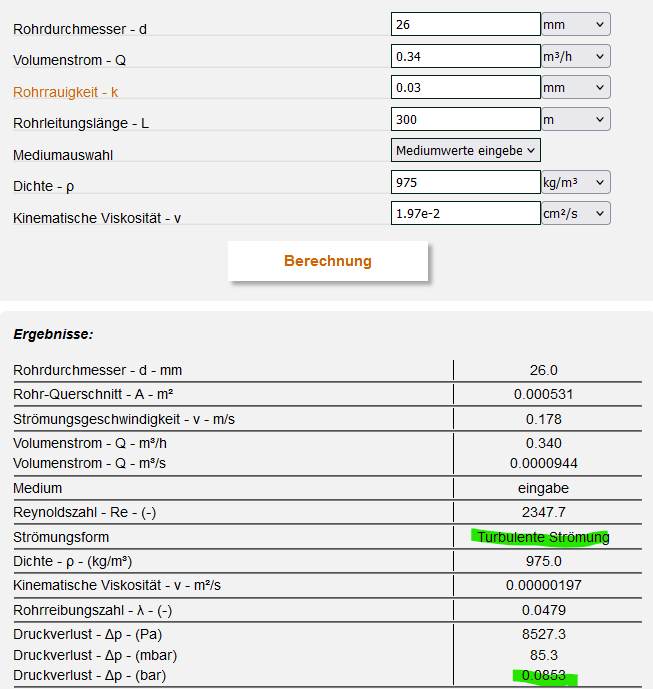Expand the Rohrrauigkeit unit dropdown

click(x=575, y=87)
